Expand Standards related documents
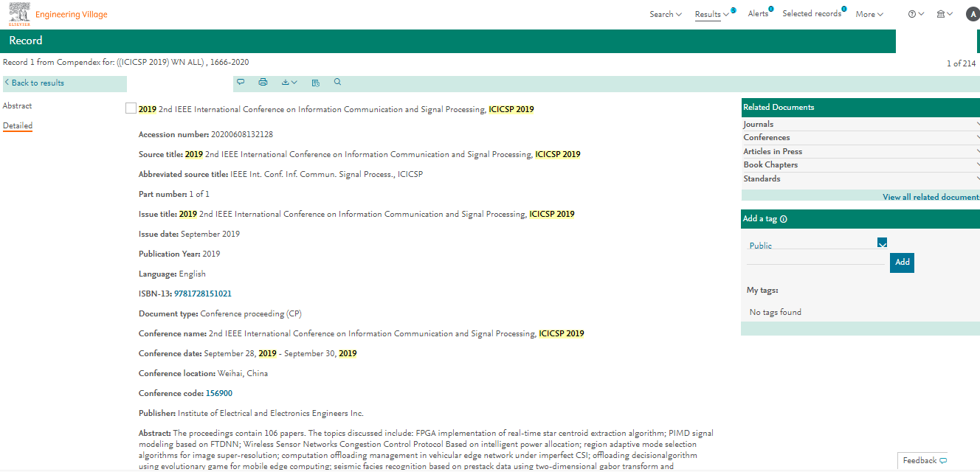This screenshot has height=472, width=980. pos(860,178)
